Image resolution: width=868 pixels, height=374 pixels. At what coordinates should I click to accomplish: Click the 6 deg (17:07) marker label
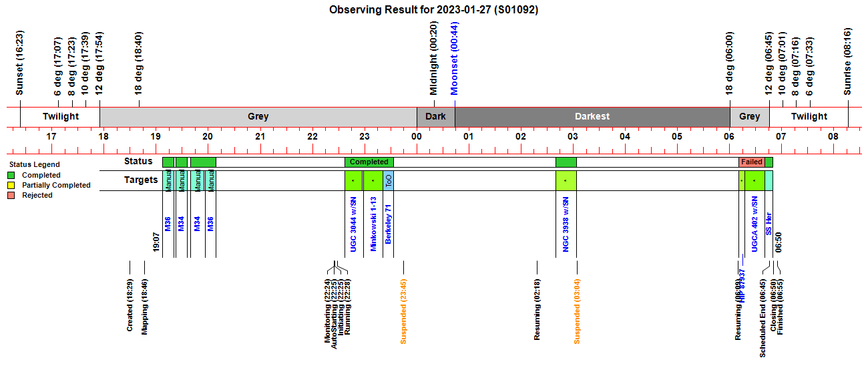pos(58,66)
